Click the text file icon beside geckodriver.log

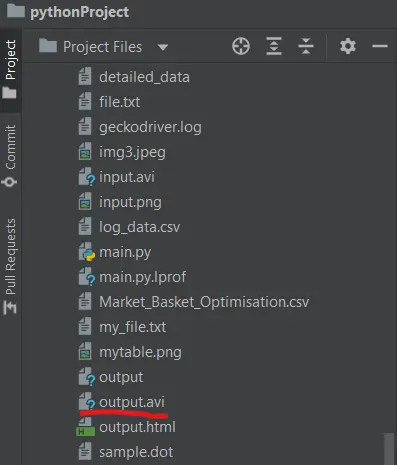[85, 126]
